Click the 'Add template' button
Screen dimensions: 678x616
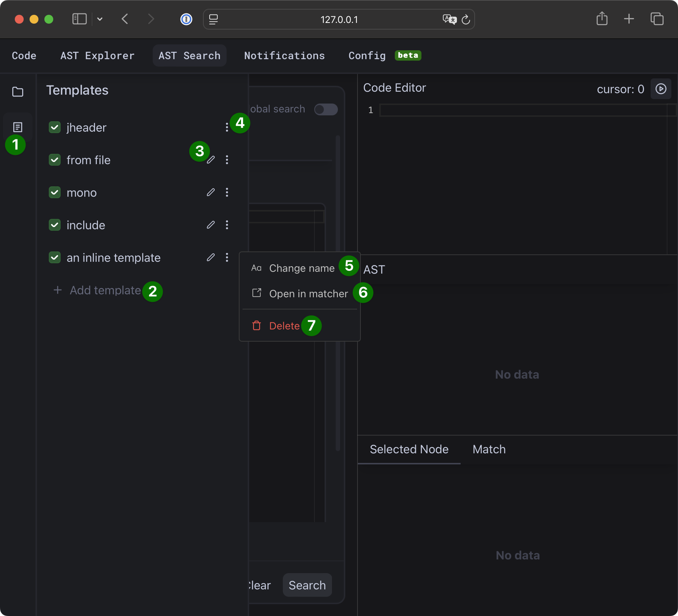(97, 290)
